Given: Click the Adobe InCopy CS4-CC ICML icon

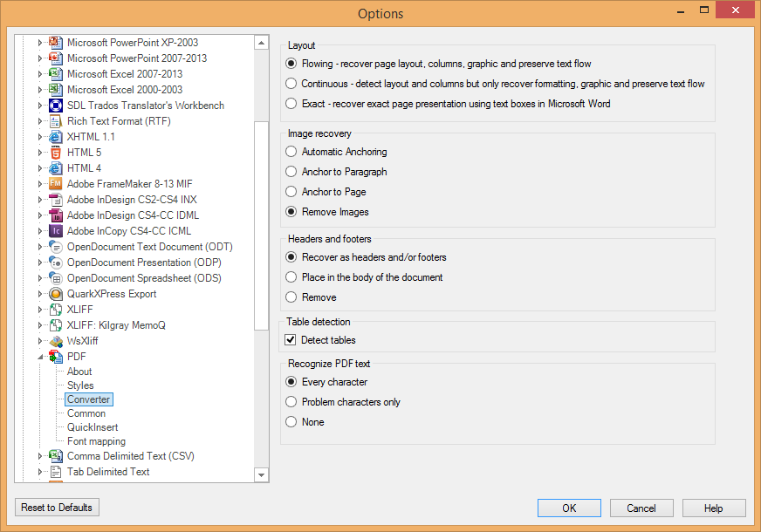Looking at the screenshot, I should [x=56, y=231].
